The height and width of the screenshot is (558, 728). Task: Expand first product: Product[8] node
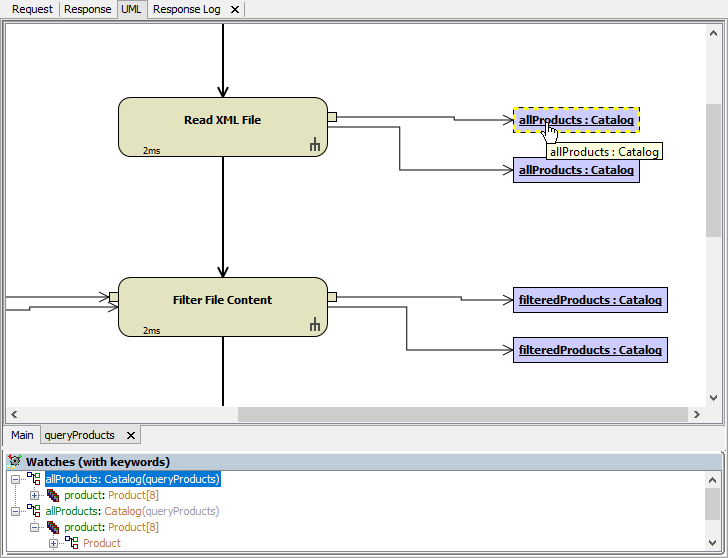(x=35, y=495)
